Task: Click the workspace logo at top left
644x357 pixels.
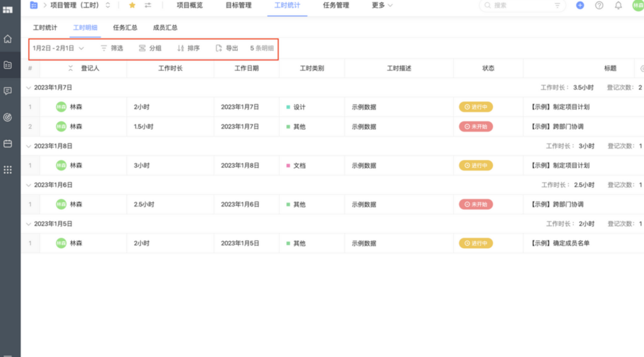Action: click(8, 9)
